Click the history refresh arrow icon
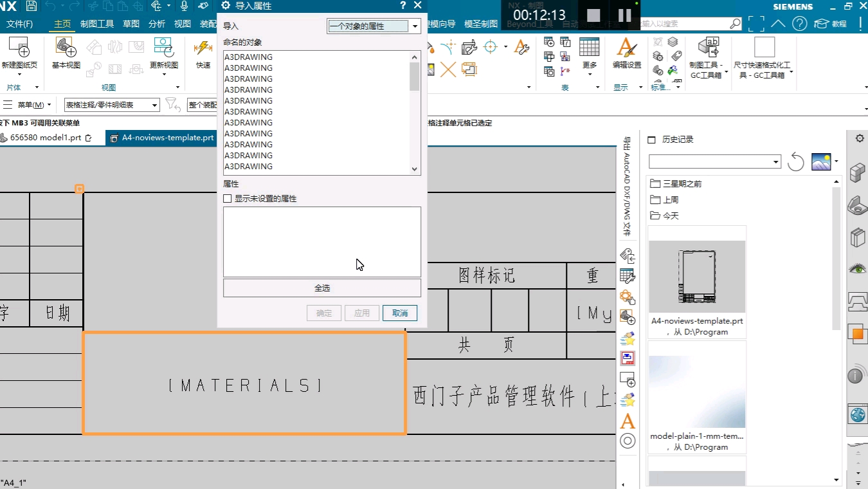The image size is (868, 489). pos(795,161)
